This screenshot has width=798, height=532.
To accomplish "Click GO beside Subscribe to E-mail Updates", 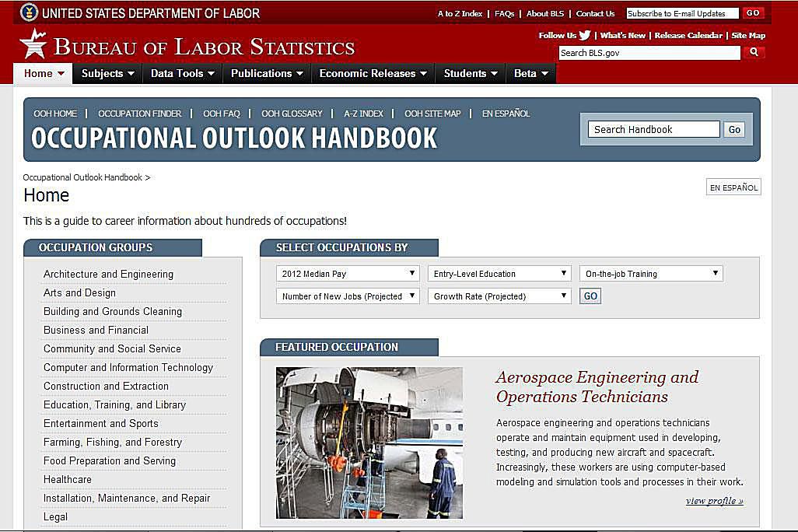I will (753, 13).
